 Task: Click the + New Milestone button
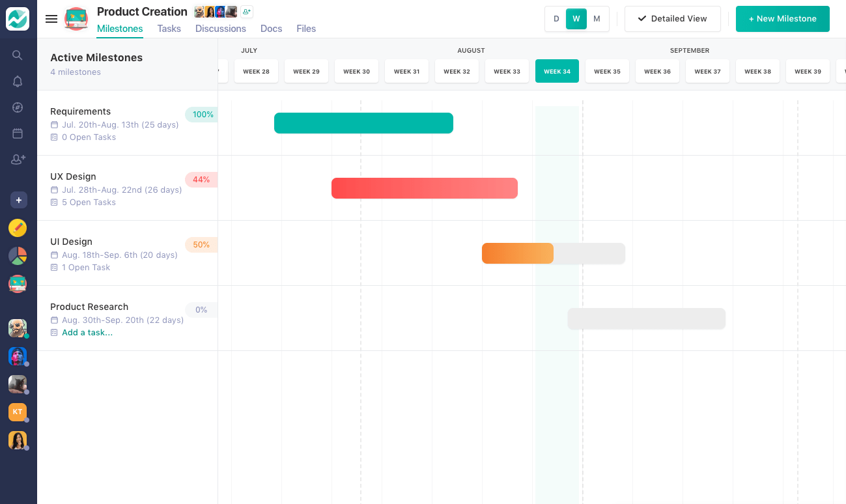(x=782, y=19)
